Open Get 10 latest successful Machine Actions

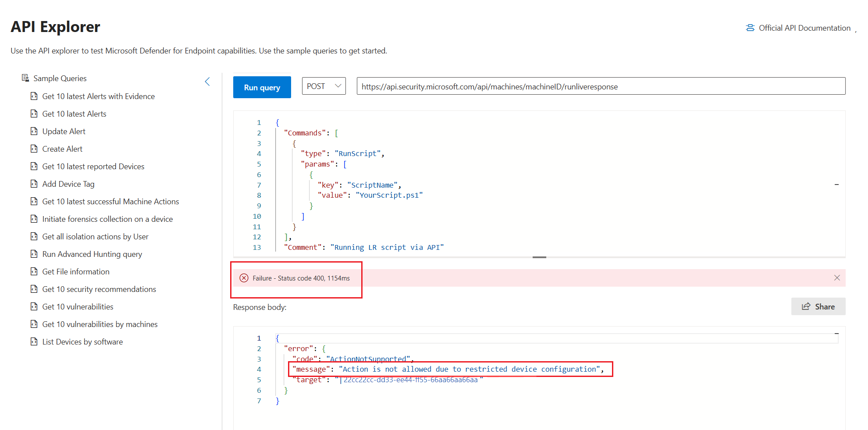pos(110,202)
